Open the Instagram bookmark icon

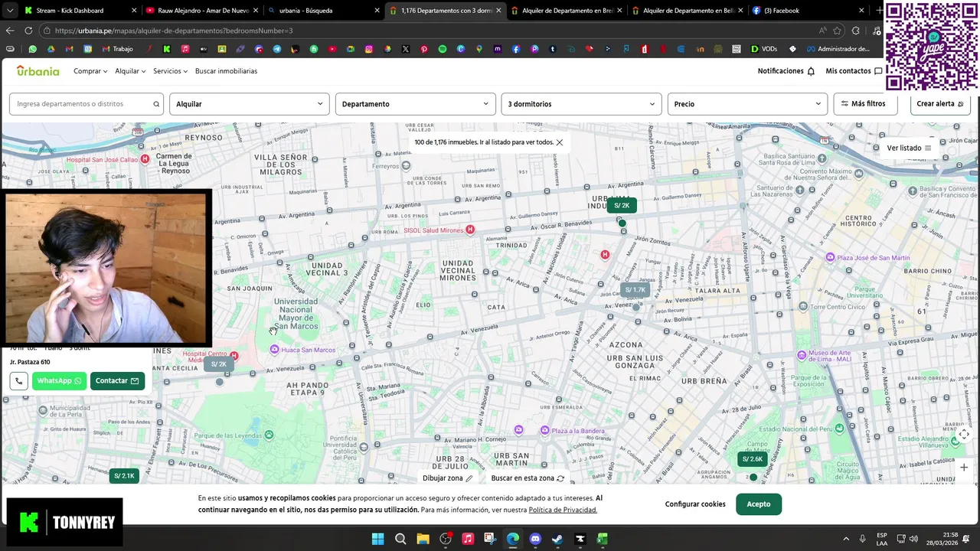(369, 49)
